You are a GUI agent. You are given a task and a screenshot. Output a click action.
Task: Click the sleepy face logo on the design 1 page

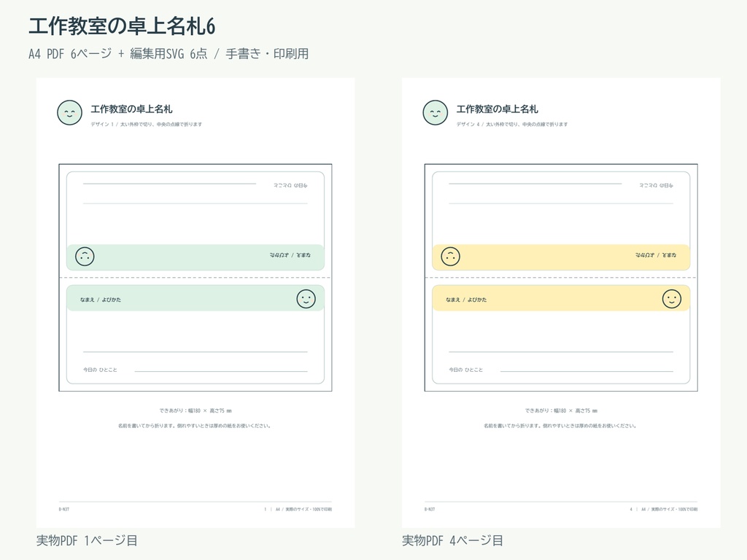coord(69,113)
